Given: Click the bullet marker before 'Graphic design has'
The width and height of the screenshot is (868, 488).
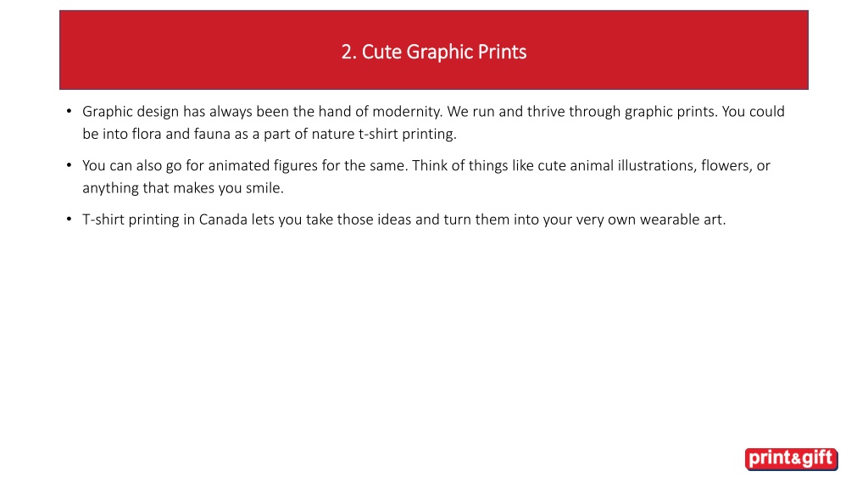Looking at the screenshot, I should pyautogui.click(x=70, y=111).
